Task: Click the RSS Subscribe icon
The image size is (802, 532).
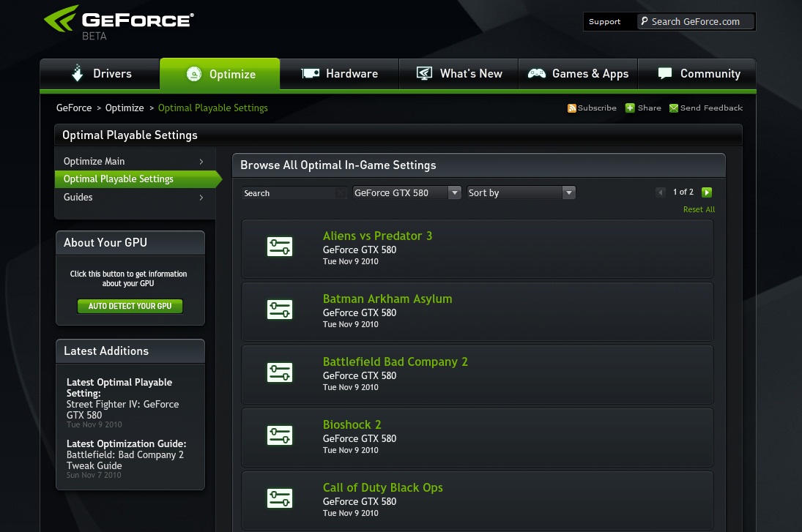Action: (572, 108)
